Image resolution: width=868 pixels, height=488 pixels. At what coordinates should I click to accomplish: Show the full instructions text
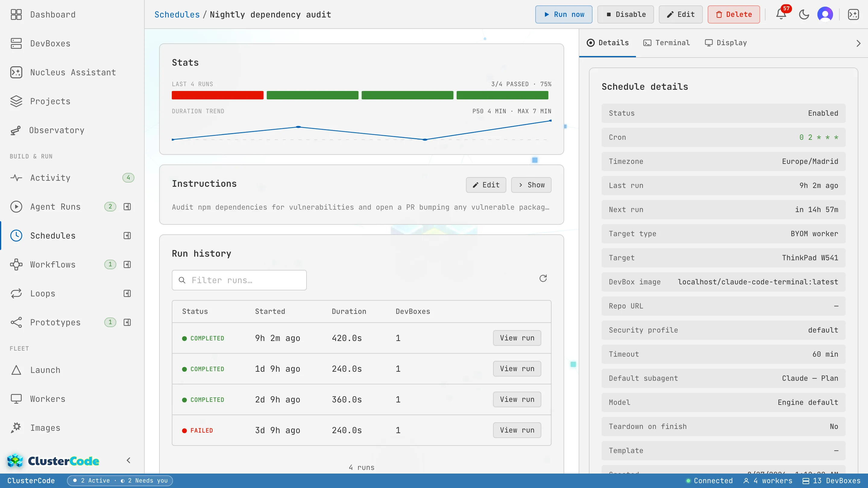click(531, 185)
